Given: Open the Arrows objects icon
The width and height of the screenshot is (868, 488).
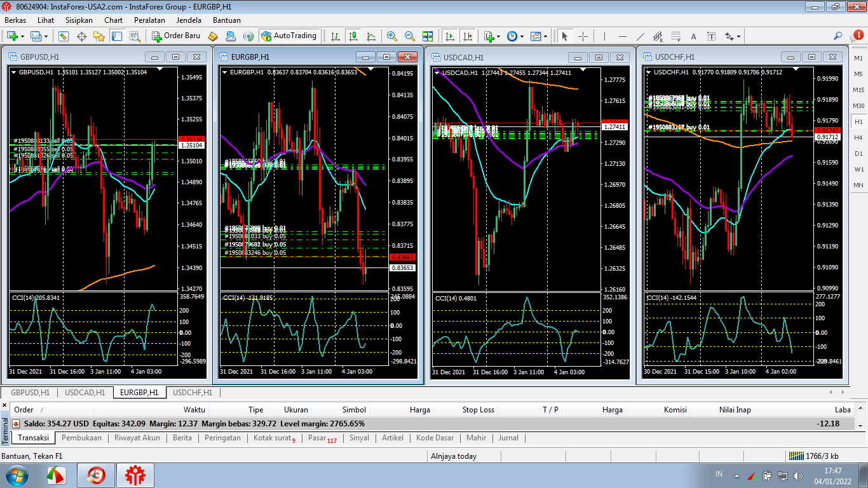Looking at the screenshot, I should point(729,36).
